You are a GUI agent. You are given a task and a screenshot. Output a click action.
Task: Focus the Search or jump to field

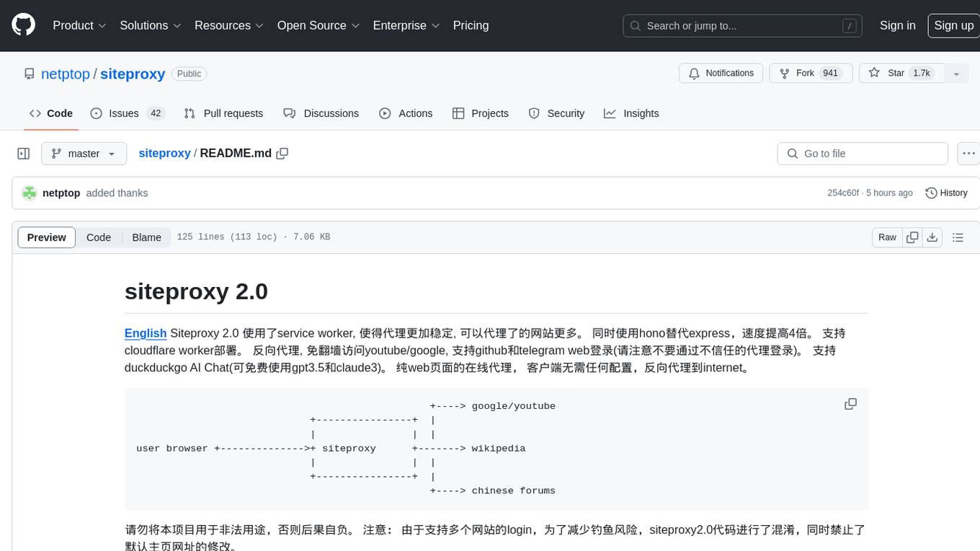click(743, 25)
